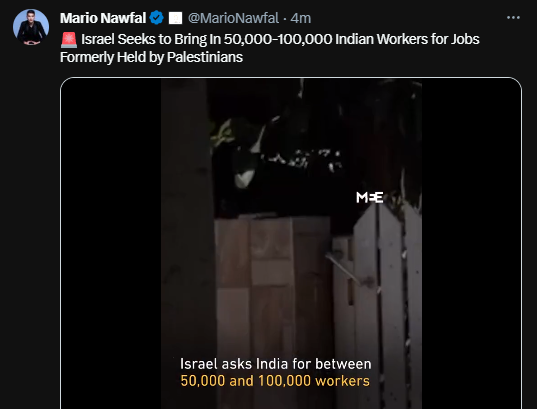The width and height of the screenshot is (537, 409).
Task: Click "50,000–100,000" in the tweet headline
Action: click(278, 39)
